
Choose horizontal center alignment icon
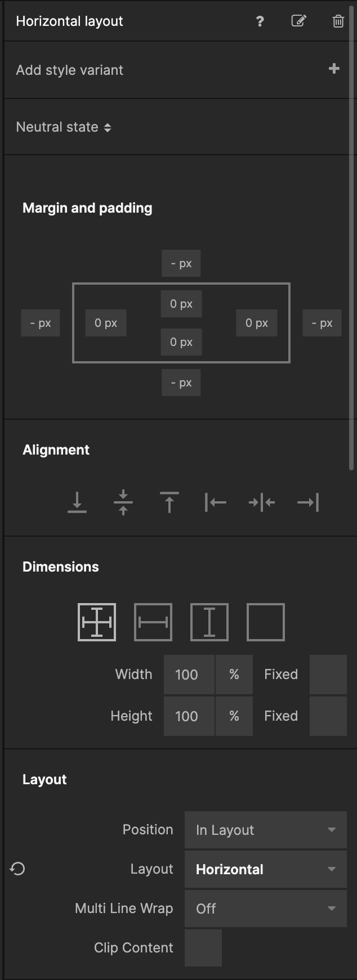point(262,502)
